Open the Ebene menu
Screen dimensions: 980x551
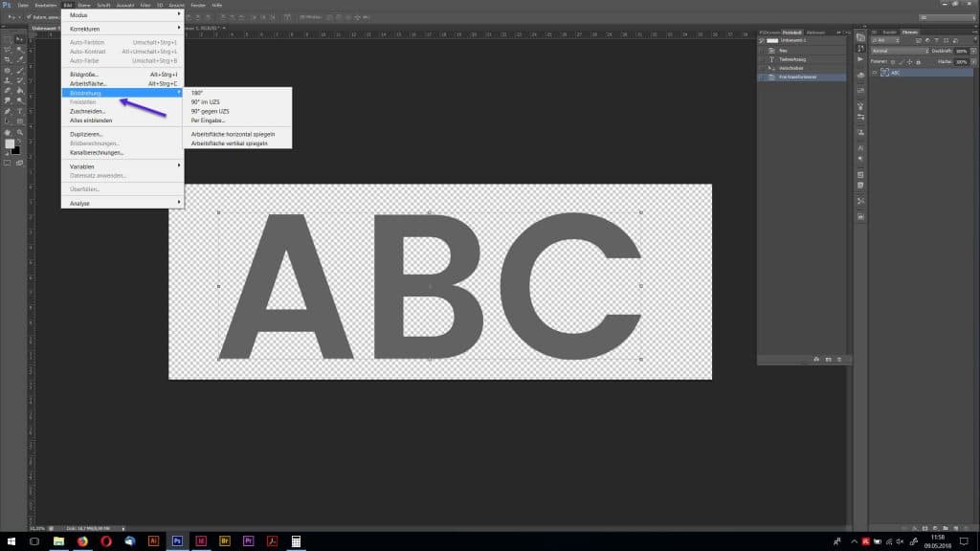84,5
